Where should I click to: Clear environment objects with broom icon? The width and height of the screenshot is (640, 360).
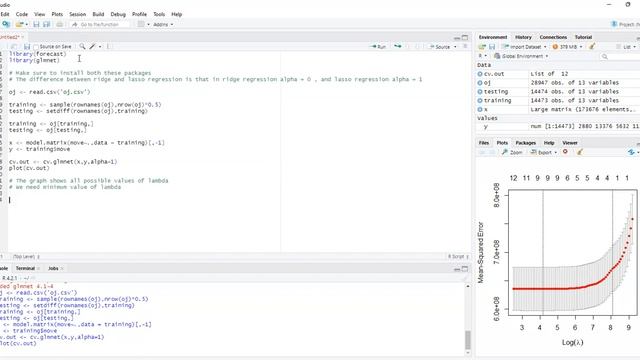pos(592,47)
